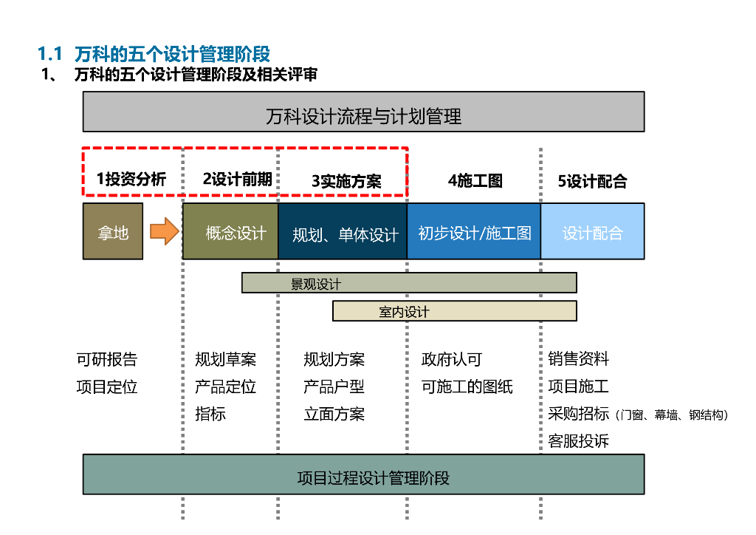Click the text '可施工的图纸'

pyautogui.click(x=467, y=386)
